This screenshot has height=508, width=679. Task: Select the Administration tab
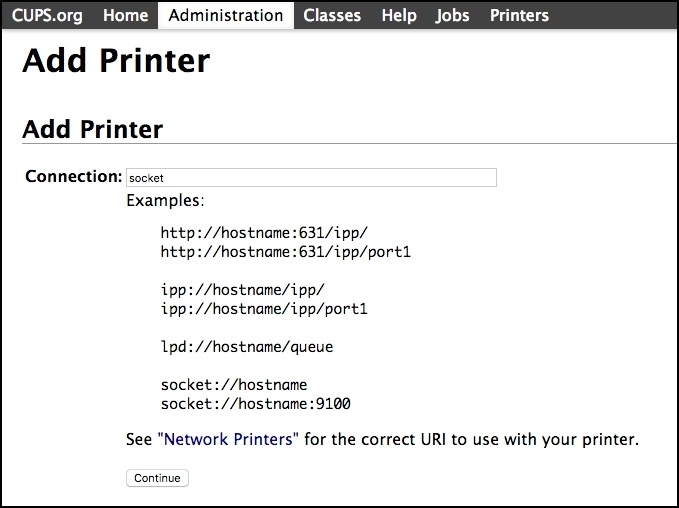[226, 15]
